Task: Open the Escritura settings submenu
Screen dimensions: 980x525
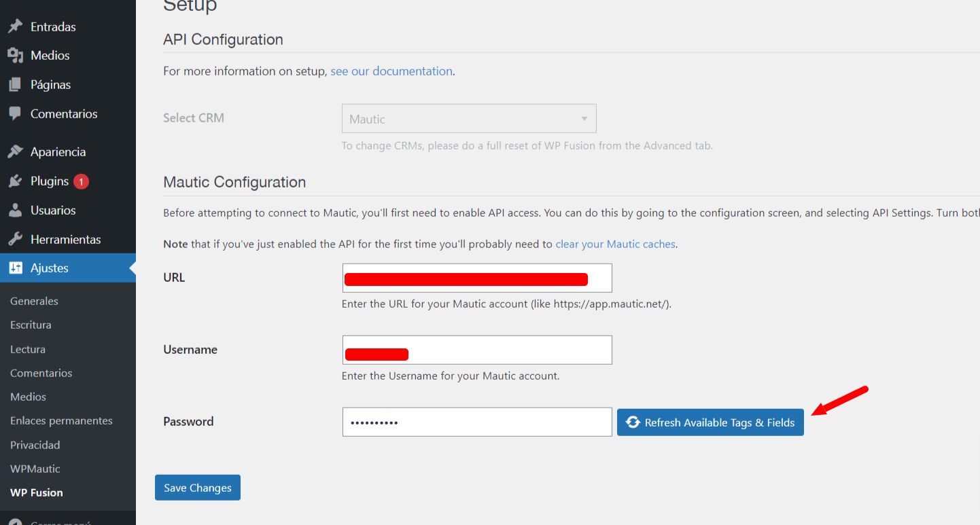Action: [31, 325]
